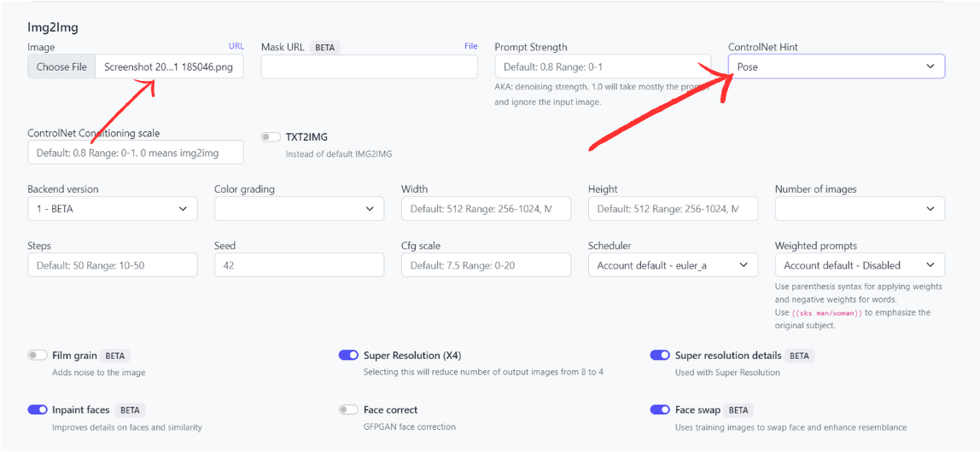Click the Steps input field

(112, 265)
